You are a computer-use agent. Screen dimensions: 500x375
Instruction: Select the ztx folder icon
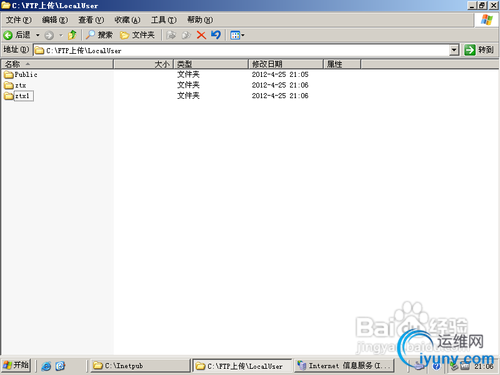[x=9, y=85]
